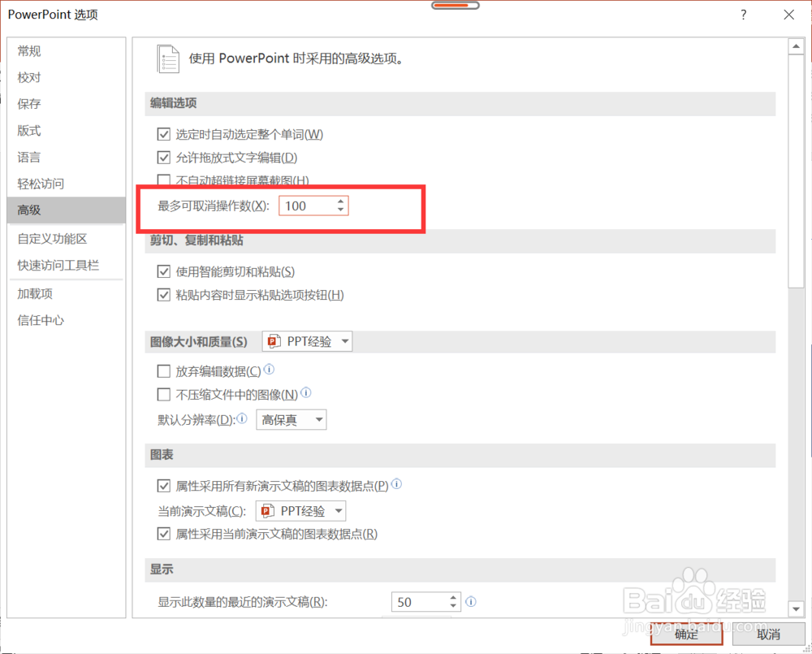This screenshot has width=812, height=654.
Task: Open 加载项 category
Action: (x=67, y=294)
